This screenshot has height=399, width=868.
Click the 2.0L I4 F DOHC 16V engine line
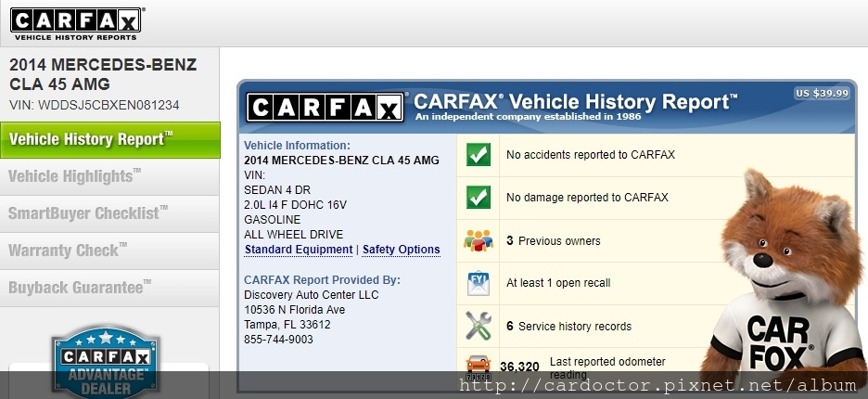295,205
